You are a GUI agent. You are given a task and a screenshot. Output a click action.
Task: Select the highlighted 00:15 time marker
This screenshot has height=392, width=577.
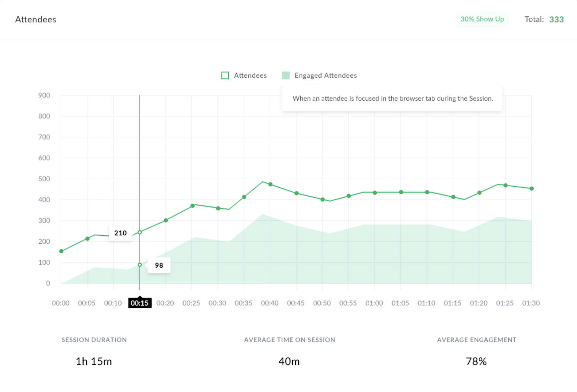(x=140, y=303)
